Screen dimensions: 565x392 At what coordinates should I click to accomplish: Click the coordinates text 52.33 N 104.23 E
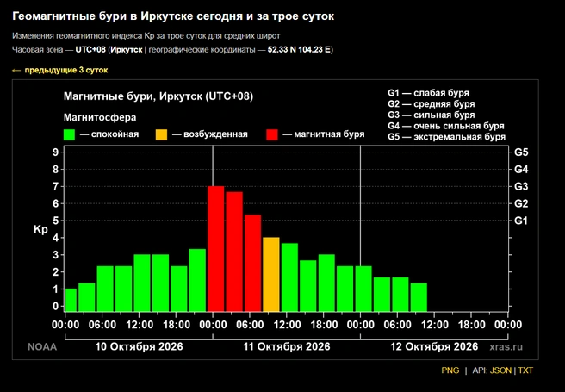(x=299, y=50)
